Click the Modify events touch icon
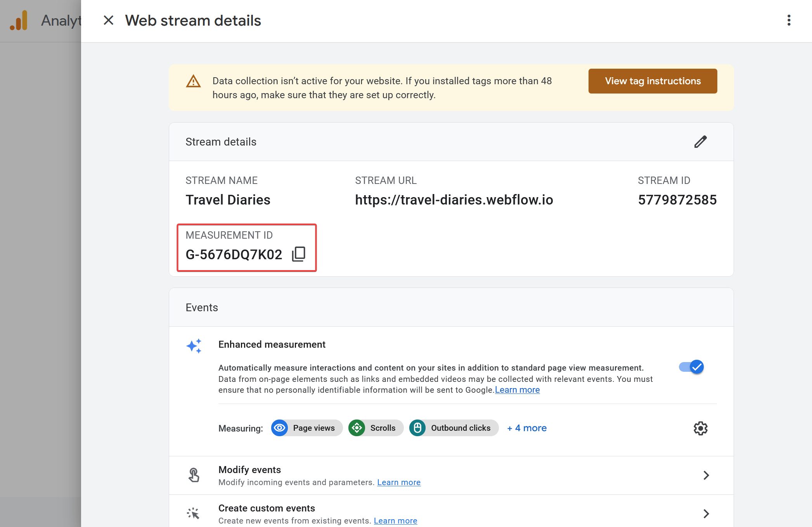The height and width of the screenshot is (527, 812). point(194,475)
